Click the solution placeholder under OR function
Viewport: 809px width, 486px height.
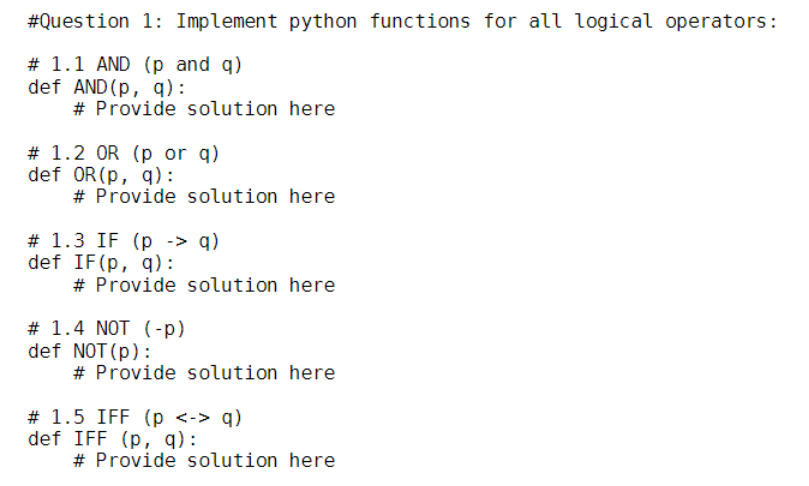pyautogui.click(x=204, y=197)
